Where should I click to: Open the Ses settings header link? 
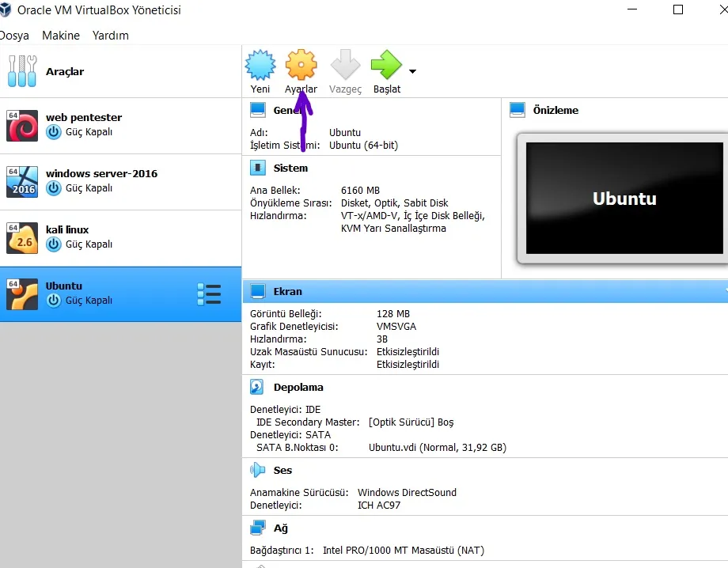pos(282,471)
